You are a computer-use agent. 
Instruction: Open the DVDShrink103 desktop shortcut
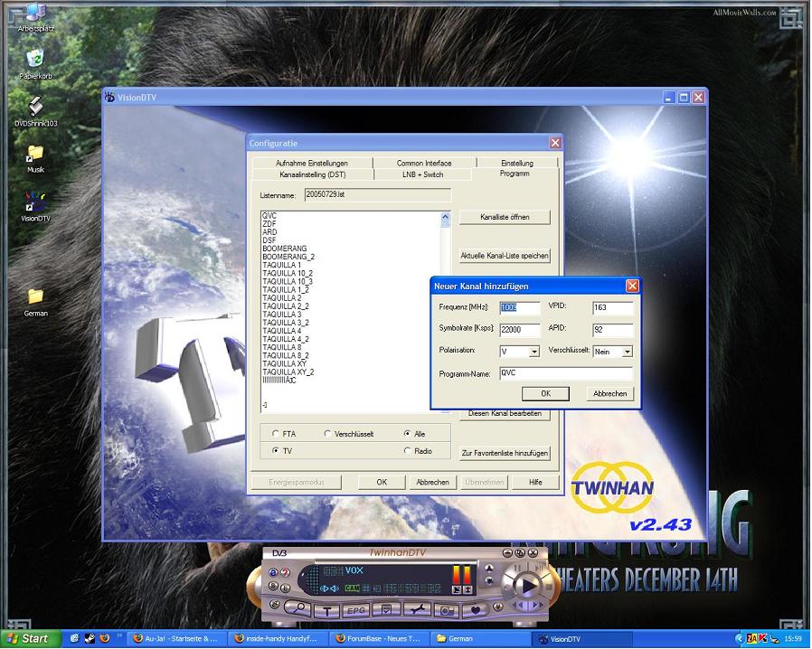coord(35,111)
